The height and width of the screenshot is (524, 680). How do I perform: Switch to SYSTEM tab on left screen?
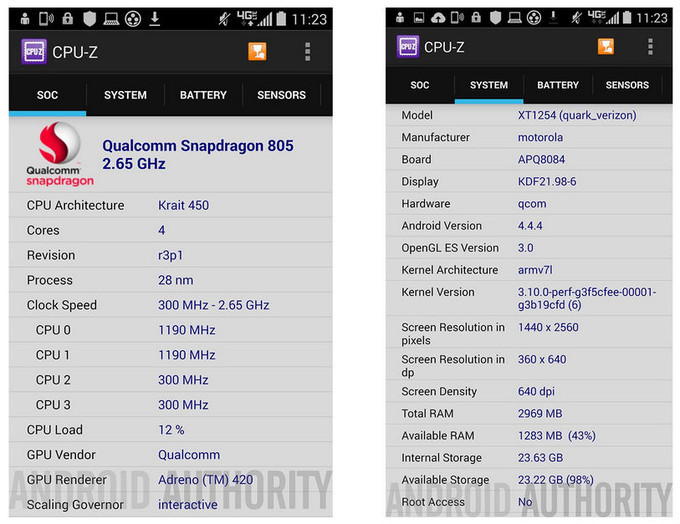coord(126,95)
